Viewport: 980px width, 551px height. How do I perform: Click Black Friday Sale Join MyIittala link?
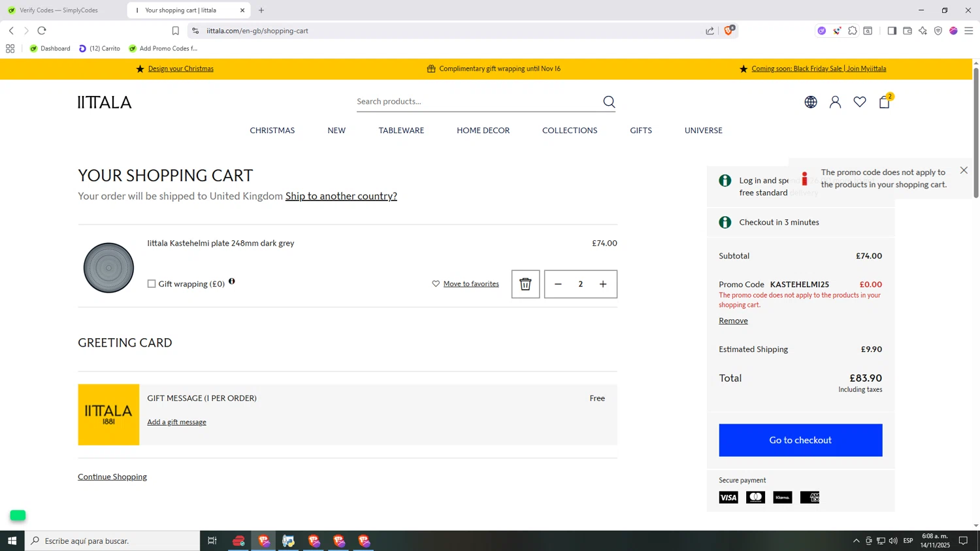pos(819,69)
